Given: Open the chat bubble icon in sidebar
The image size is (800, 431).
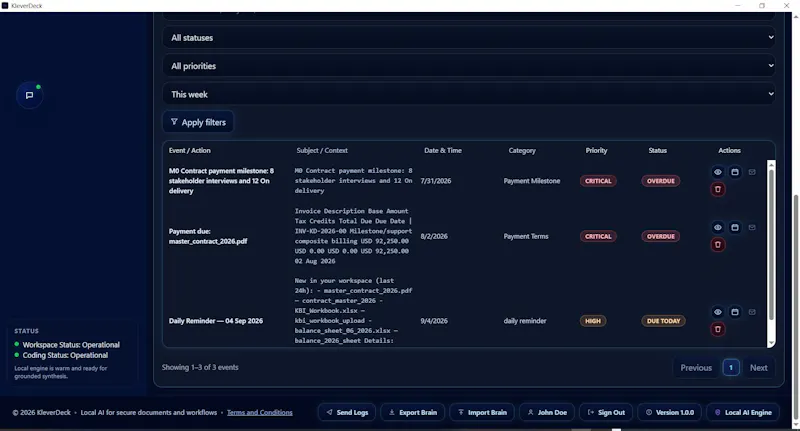Looking at the screenshot, I should (30, 95).
